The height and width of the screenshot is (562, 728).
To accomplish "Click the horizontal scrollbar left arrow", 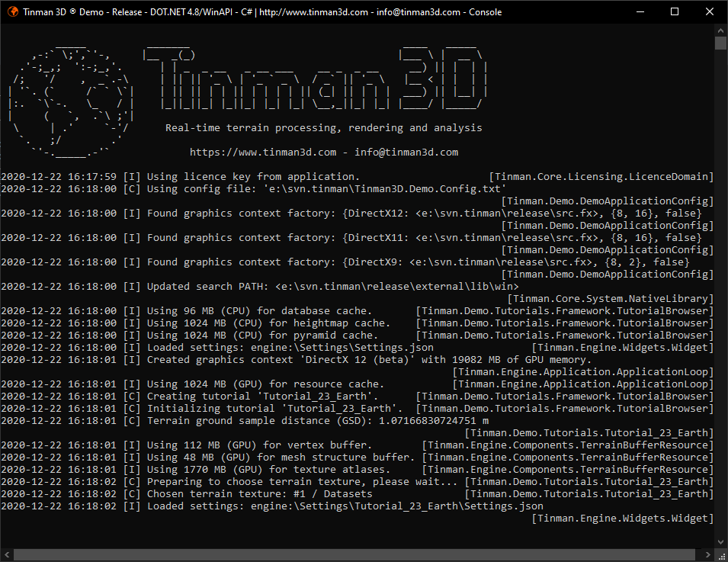I will (x=7, y=554).
